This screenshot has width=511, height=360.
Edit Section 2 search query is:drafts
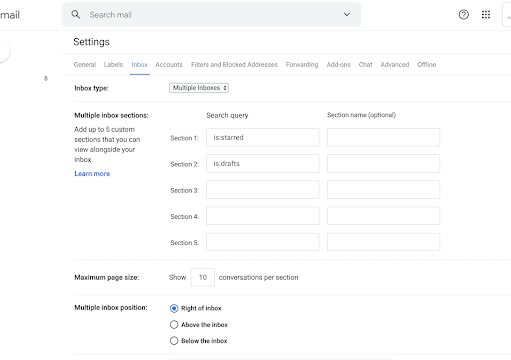[x=263, y=163]
